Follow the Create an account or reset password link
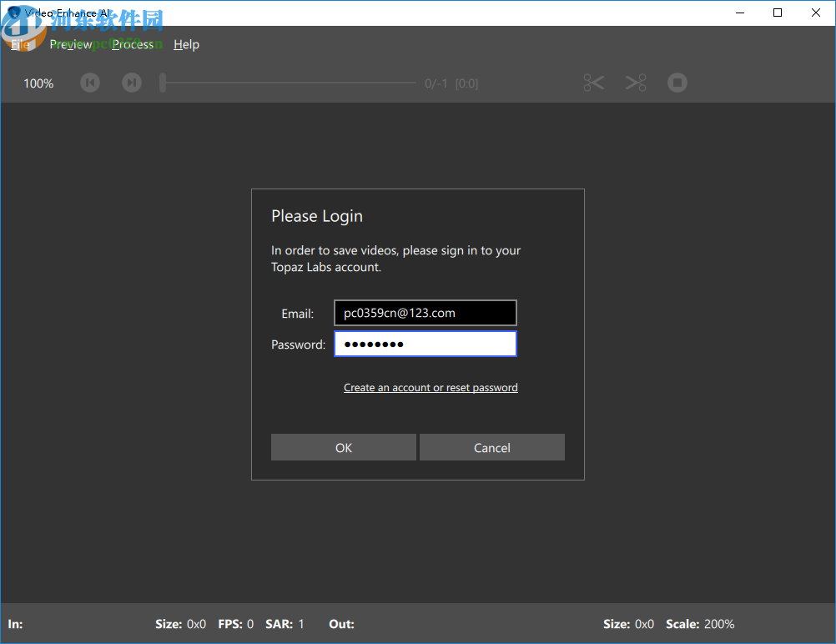The height and width of the screenshot is (644, 836). coord(431,388)
